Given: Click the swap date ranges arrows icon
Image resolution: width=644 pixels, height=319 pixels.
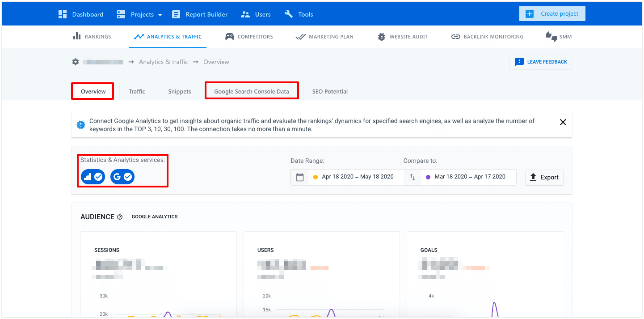Looking at the screenshot, I should (412, 177).
